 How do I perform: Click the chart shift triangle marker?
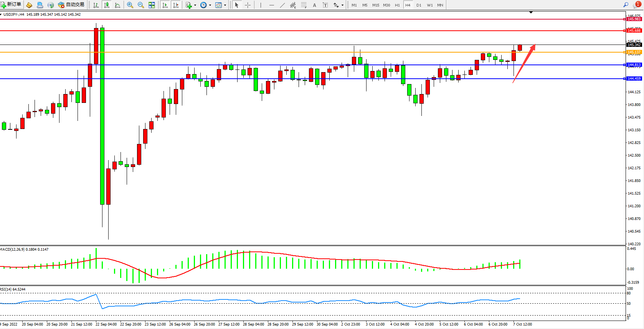531,13
